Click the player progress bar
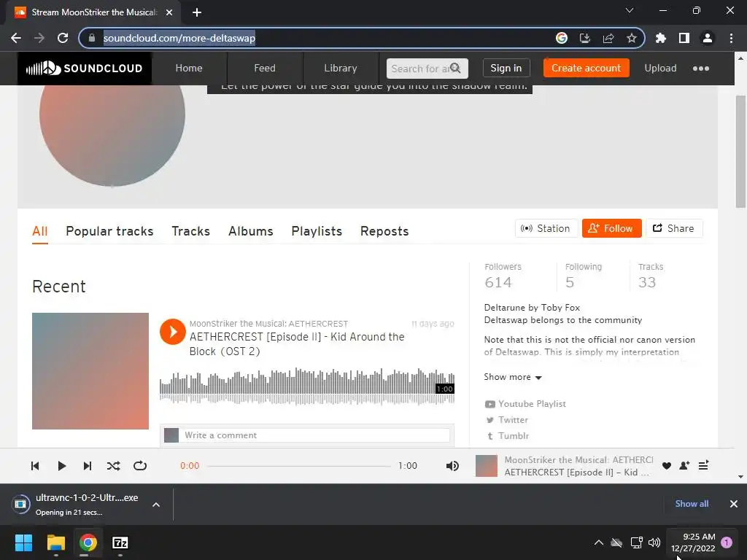Viewport: 747px width, 560px height. click(299, 466)
